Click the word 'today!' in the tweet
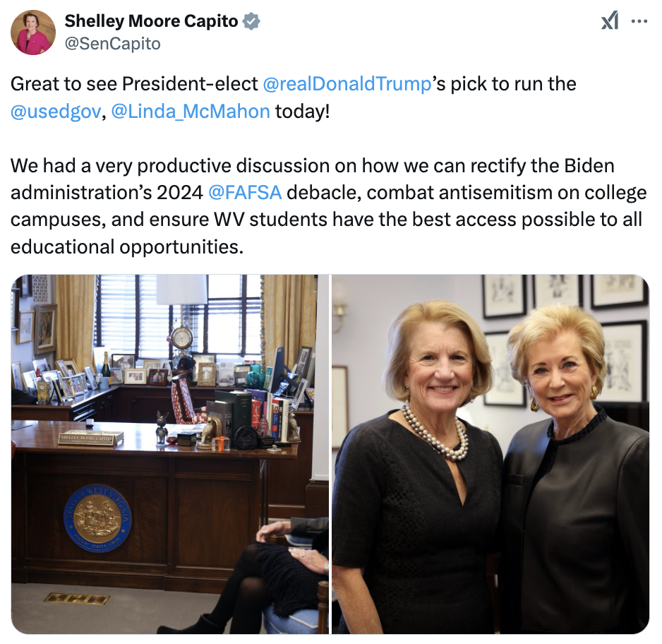The height and width of the screenshot is (644, 662). click(302, 112)
